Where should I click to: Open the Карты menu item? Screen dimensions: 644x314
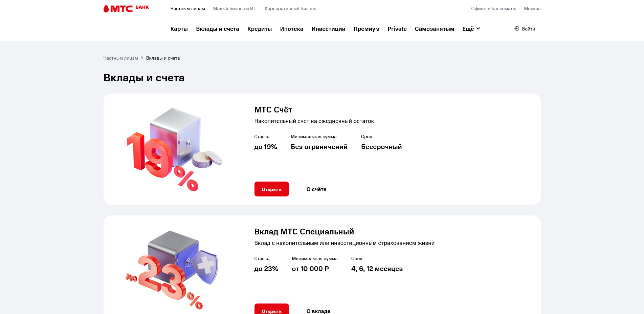[179, 29]
